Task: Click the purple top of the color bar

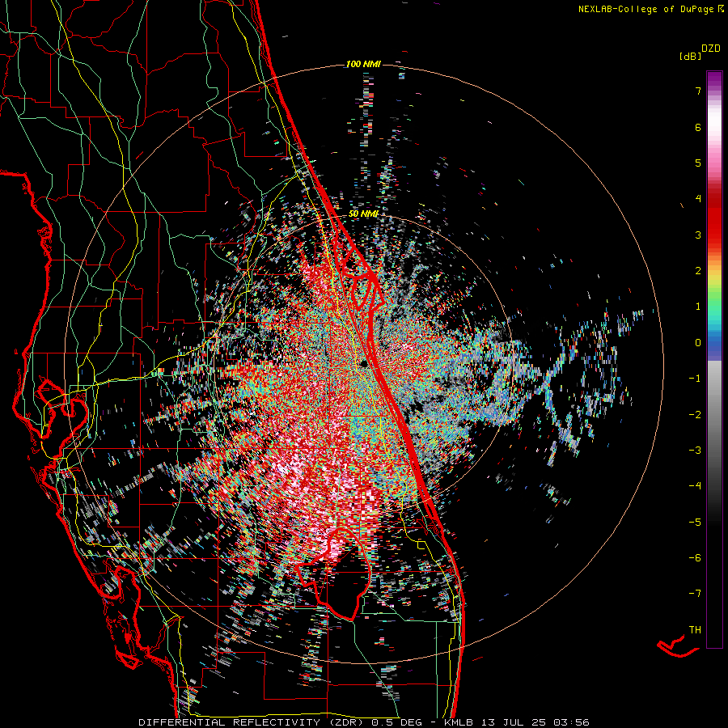Action: (x=714, y=78)
